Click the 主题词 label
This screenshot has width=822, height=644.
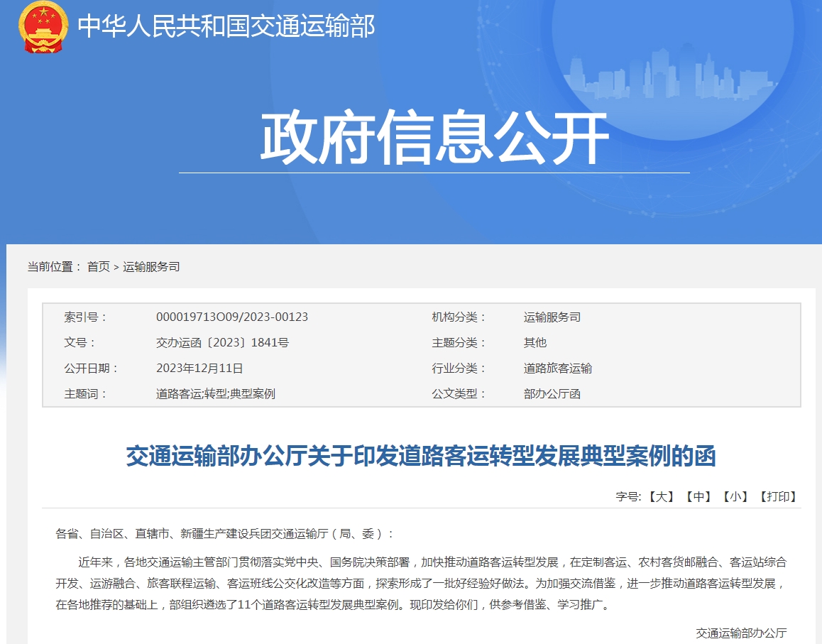(85, 393)
